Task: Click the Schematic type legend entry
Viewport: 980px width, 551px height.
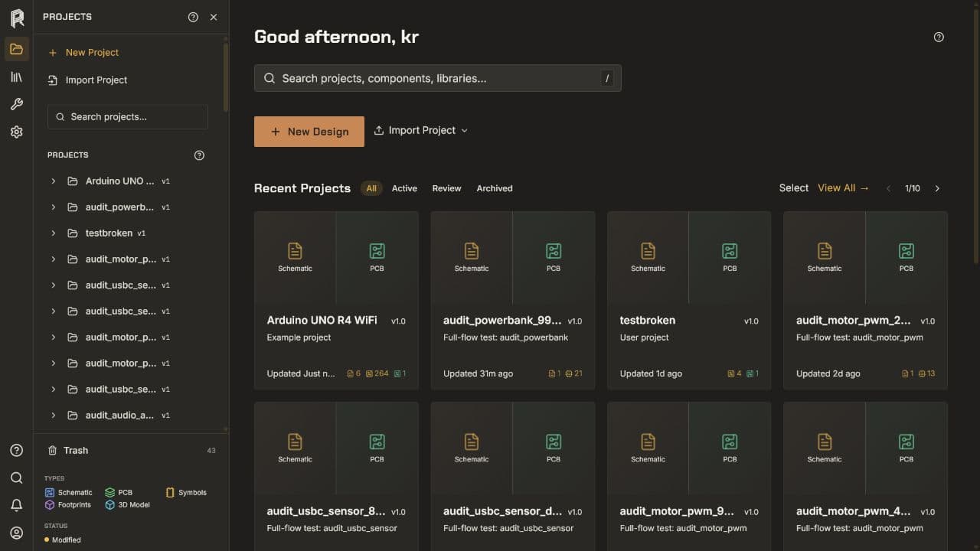Action: pos(69,493)
